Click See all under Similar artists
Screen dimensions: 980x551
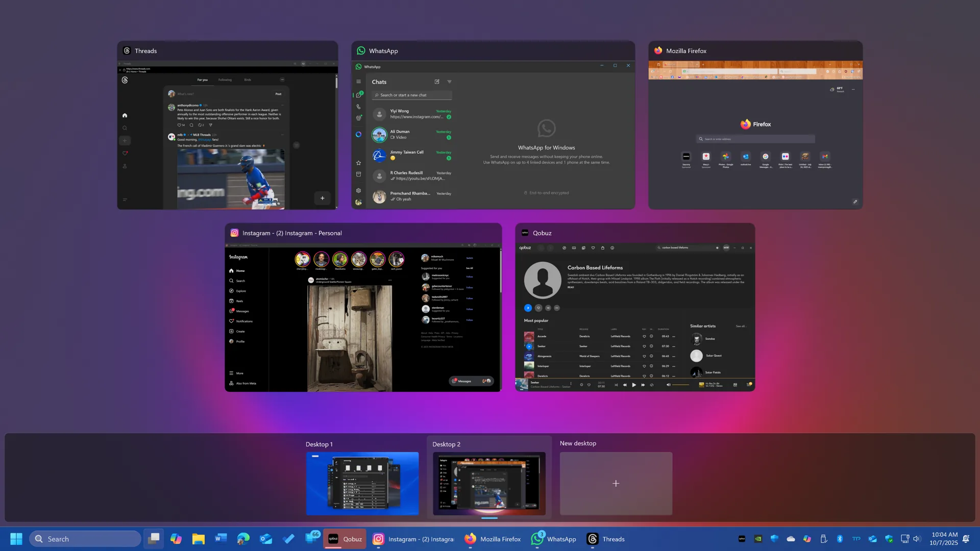point(741,326)
